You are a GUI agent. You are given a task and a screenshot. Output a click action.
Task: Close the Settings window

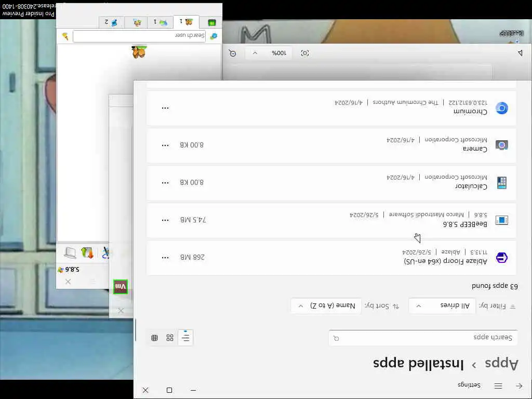click(145, 390)
